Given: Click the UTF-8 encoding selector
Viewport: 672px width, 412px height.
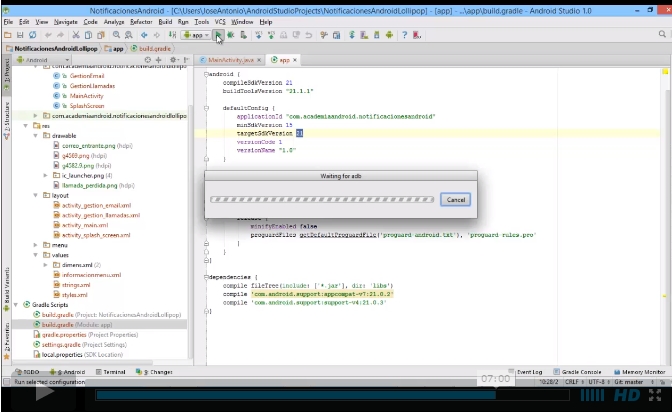Looking at the screenshot, I should point(597,382).
